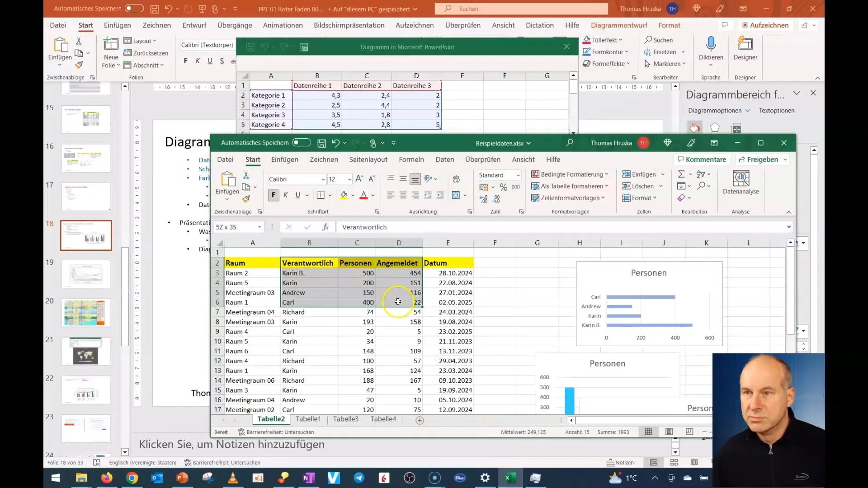Click Freigeben button in Excel ribbon
This screenshot has height=488, width=868.
[x=763, y=159]
